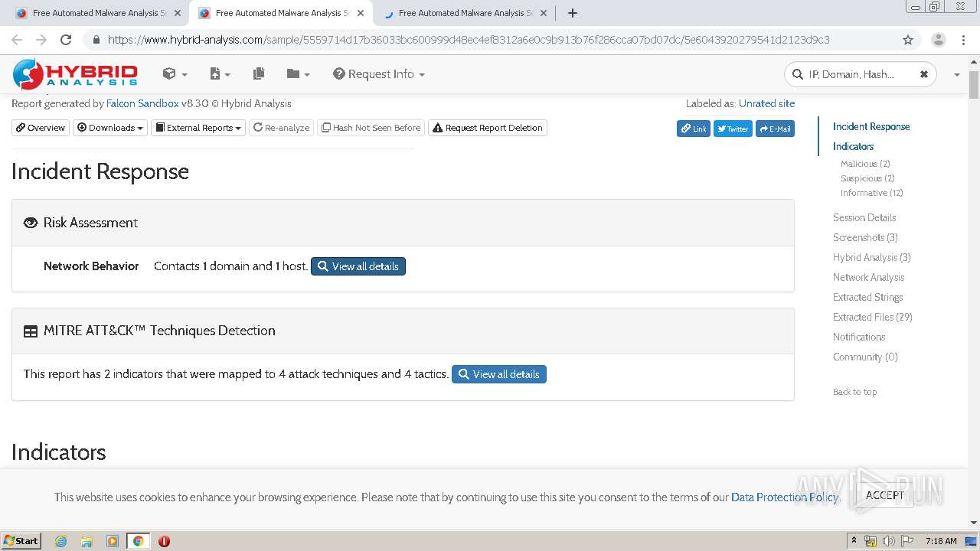This screenshot has height=551, width=980.
Task: Select Malicious (2) in sidebar
Action: pos(865,164)
